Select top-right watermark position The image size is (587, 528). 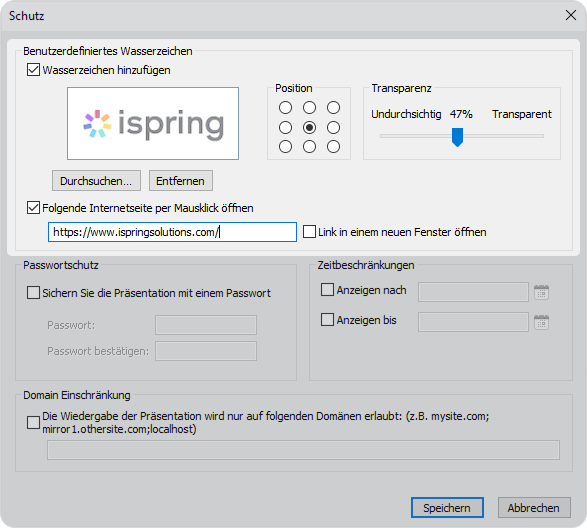coord(333,107)
